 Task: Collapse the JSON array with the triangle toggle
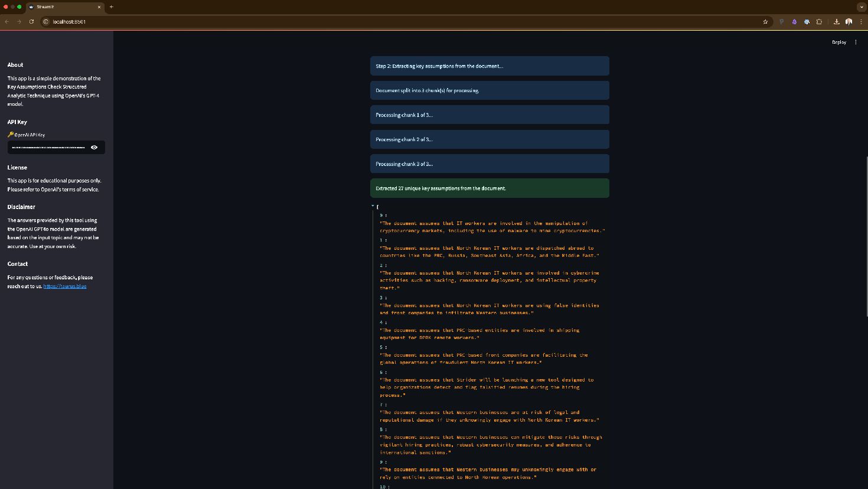pos(373,206)
